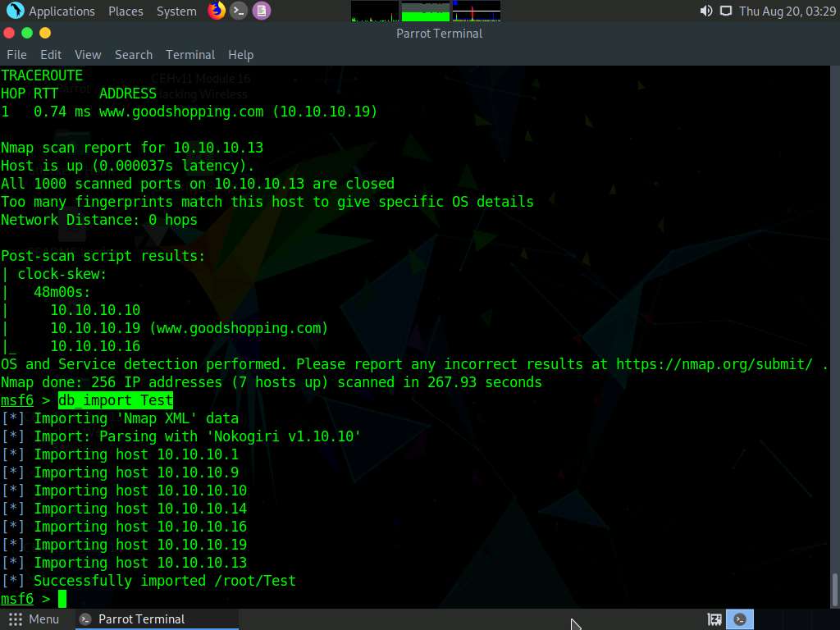Select Parrot Terminal taskbar entry
Viewport: 840px width, 630px height.
click(157, 619)
